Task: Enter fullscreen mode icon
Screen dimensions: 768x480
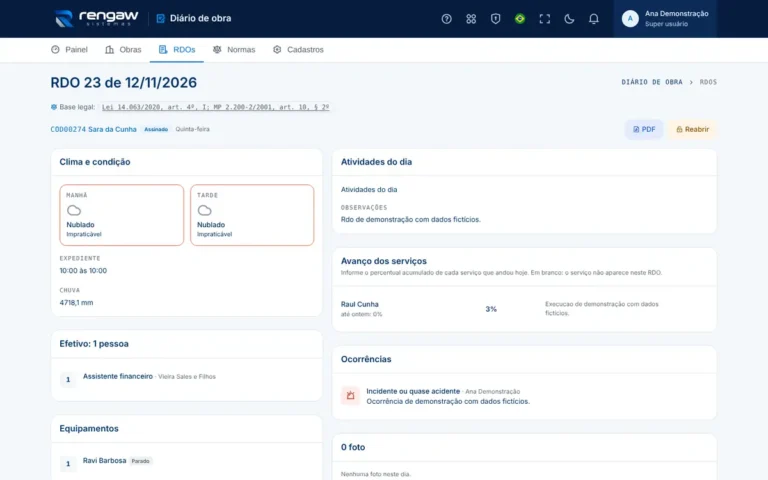Action: click(x=544, y=19)
